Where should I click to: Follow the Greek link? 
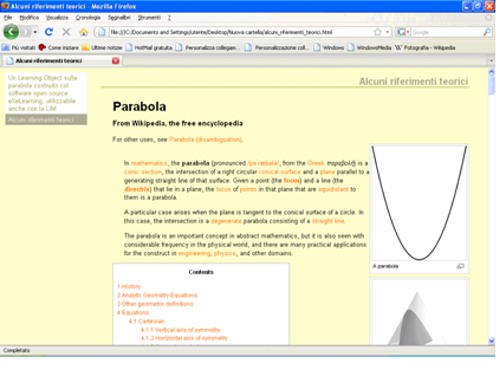click(x=316, y=163)
